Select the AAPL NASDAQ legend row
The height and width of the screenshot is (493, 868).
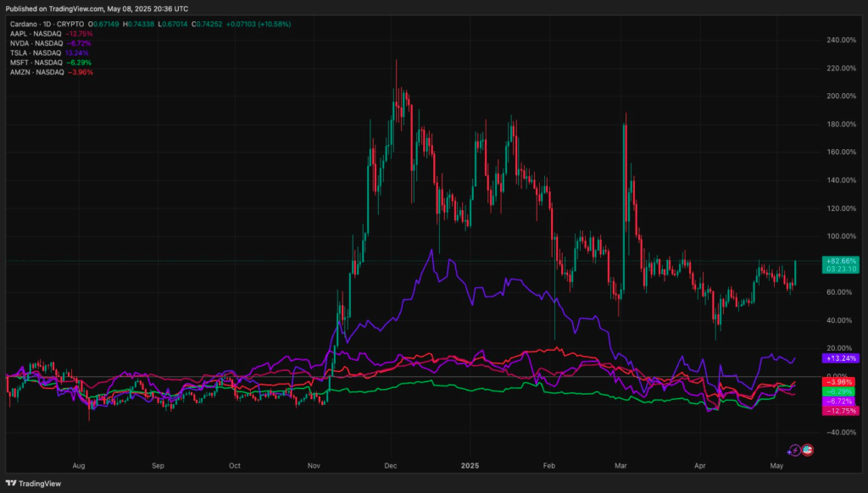click(x=51, y=34)
